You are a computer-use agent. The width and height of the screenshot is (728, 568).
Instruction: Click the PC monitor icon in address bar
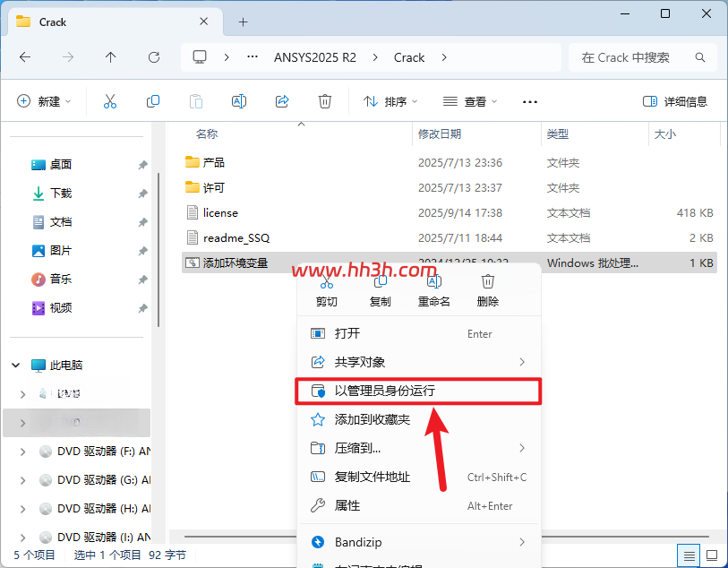[x=200, y=57]
